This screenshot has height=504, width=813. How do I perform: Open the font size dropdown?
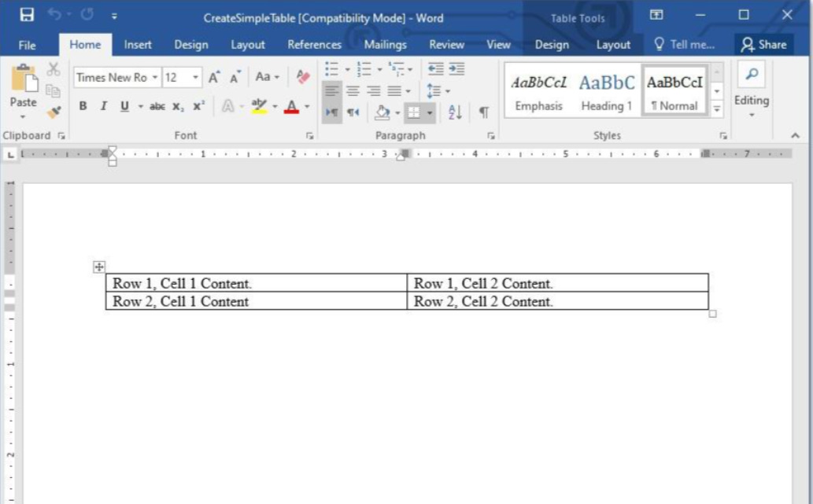(195, 77)
